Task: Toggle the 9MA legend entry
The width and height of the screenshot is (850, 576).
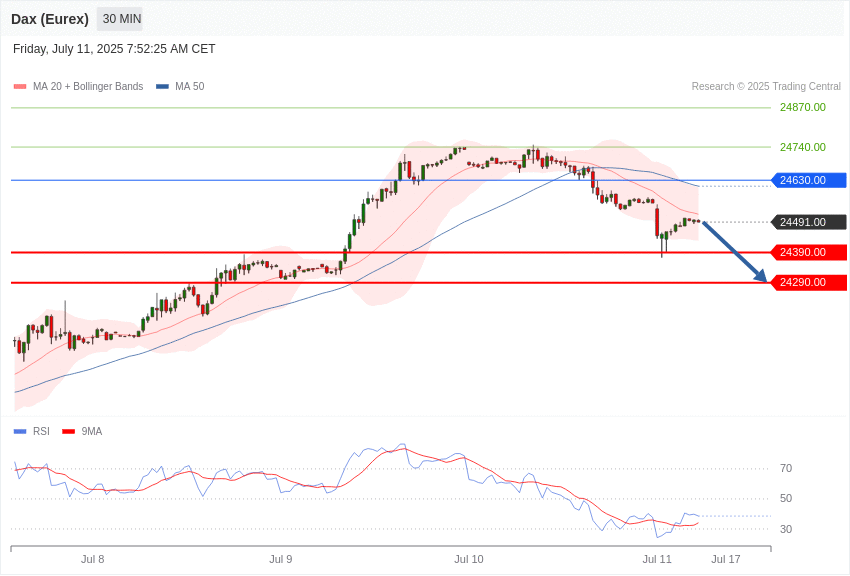Action: pyautogui.click(x=82, y=431)
